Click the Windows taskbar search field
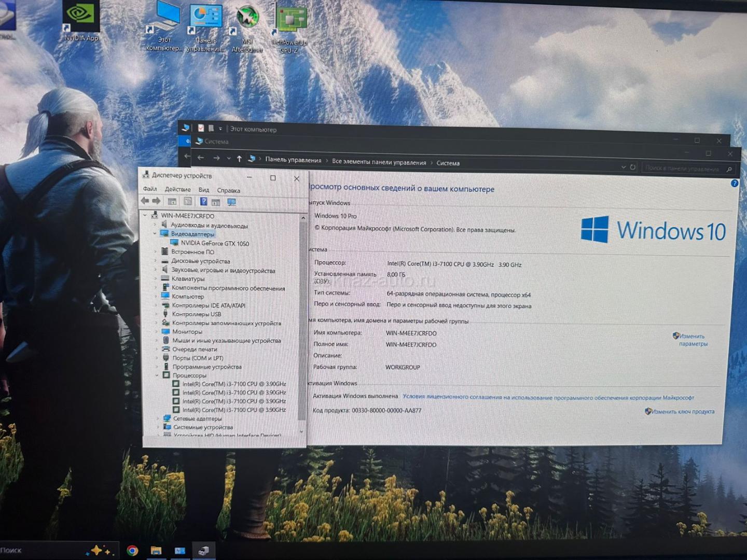This screenshot has height=560, width=747. tap(41, 550)
